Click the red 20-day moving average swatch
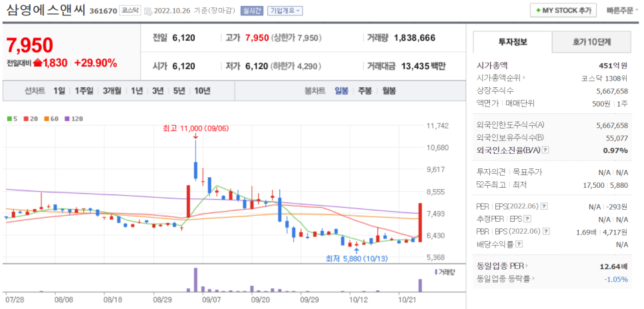The height and width of the screenshot is (309, 644). click(25, 119)
